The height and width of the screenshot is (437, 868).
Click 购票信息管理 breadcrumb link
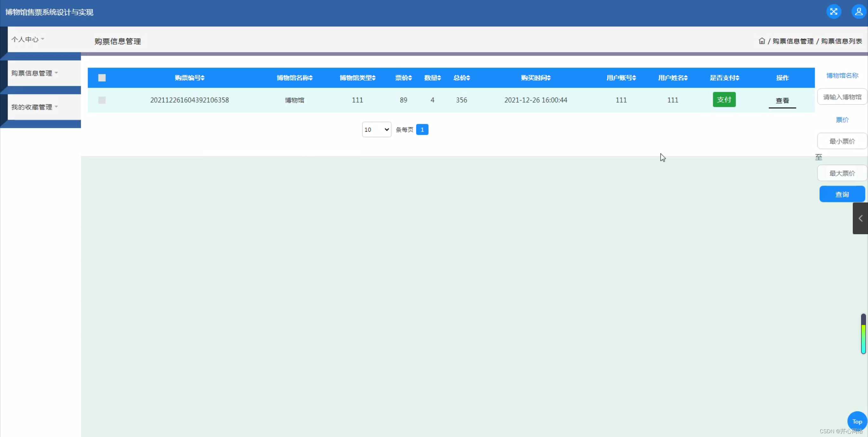click(x=793, y=41)
